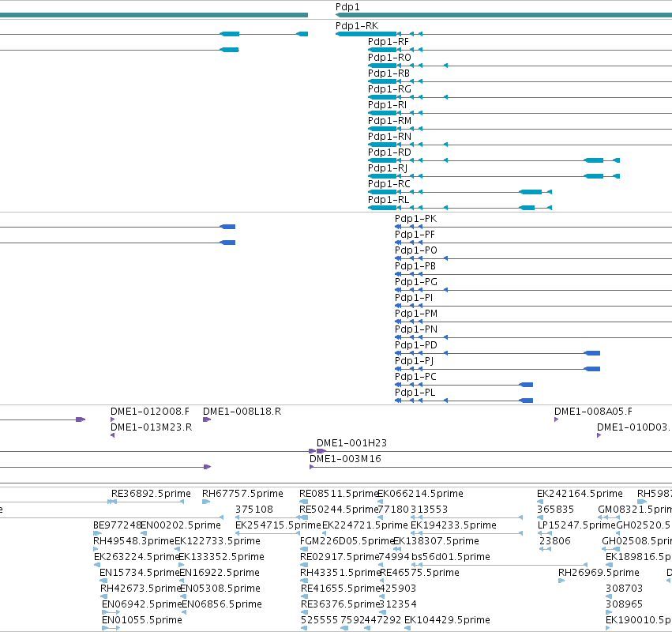Select EK138307.5prime EST
This screenshot has height=632, width=672.
click(x=436, y=540)
